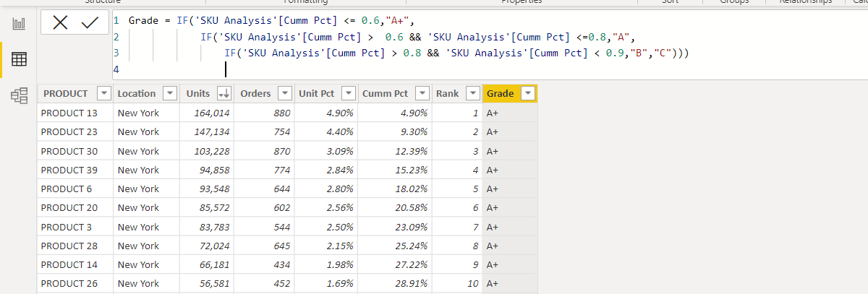
Task: Select the Units column header
Action: [206, 93]
